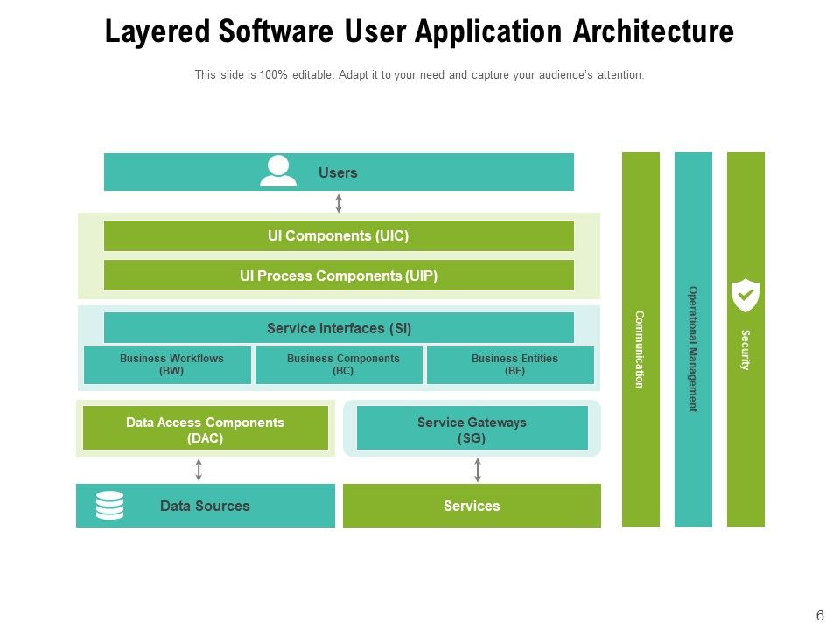This screenshot has width=840, height=630.
Task: Select the Service Gateways (SG) box
Action: 472,428
